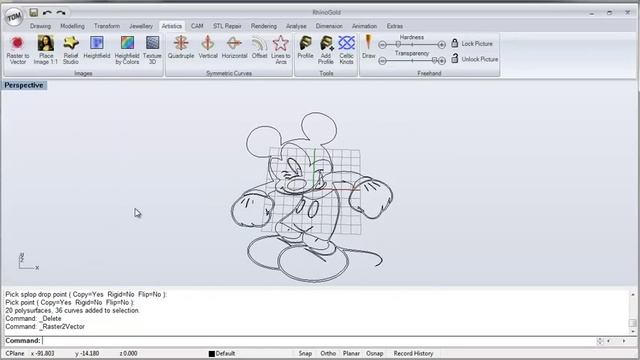Image resolution: width=640 pixels, height=360 pixels.
Task: Select the Mickey Mouse curve drawing
Action: (x=312, y=197)
